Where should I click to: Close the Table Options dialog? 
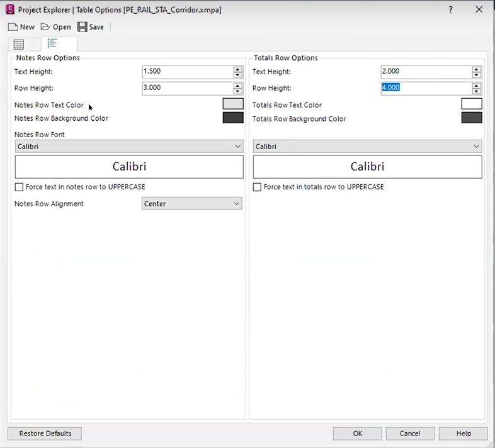tap(479, 9)
